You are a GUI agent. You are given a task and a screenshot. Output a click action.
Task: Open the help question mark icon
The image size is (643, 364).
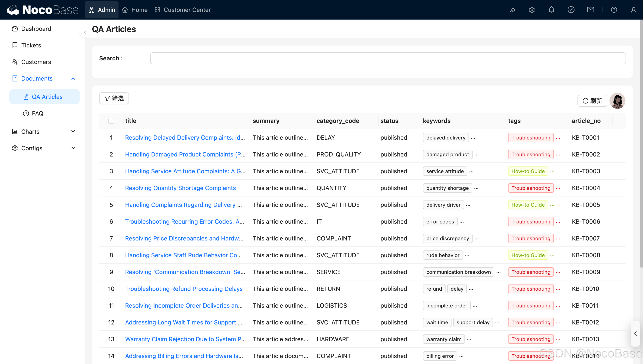pyautogui.click(x=614, y=10)
